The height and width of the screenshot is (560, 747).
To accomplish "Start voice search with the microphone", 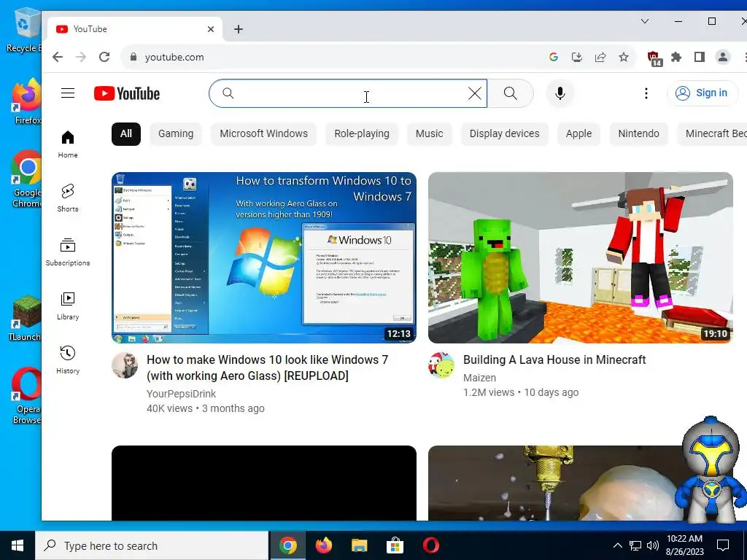I will coord(560,93).
